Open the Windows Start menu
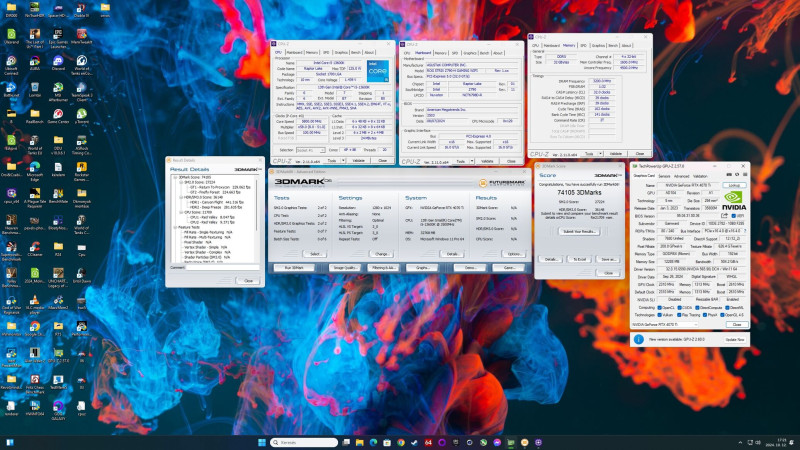This screenshot has width=800, height=450. click(262, 442)
